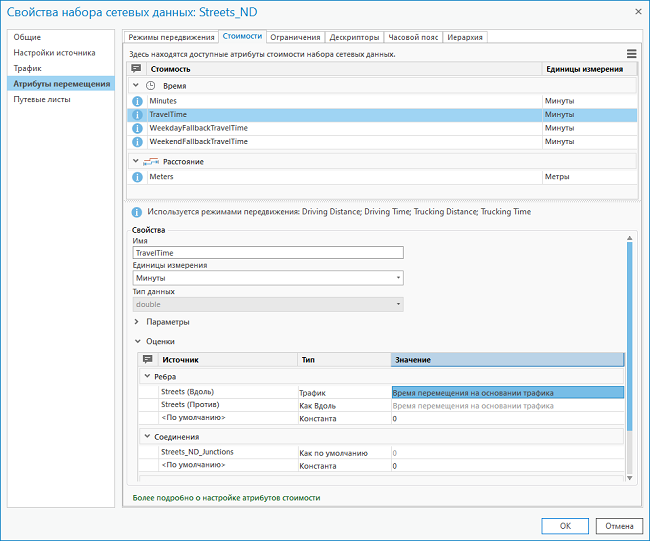Viewport: 650px width, 541px height.
Task: Click the Имя text field
Action: pos(267,253)
